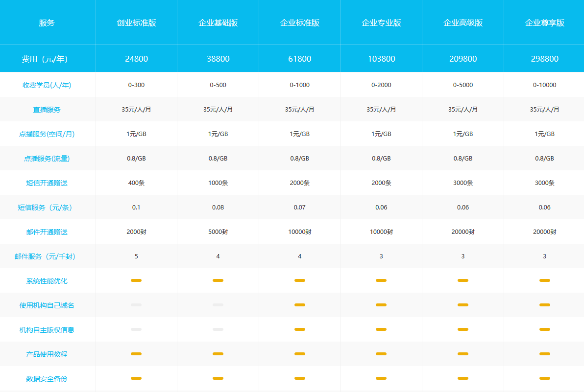Click the 产品使用教程 orange mark under 企业高级版

pyautogui.click(x=463, y=354)
